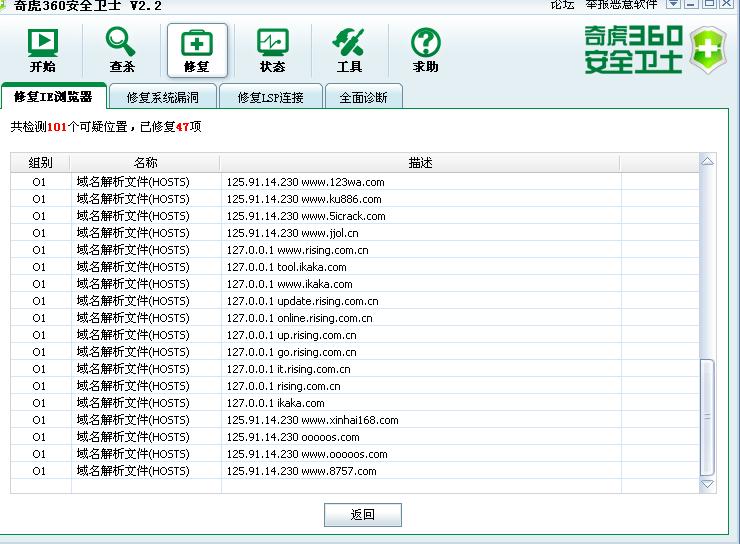Viewport: 740px width, 544px height.
Task: Switch to 修复系统漏洞 tab
Action: (163, 97)
